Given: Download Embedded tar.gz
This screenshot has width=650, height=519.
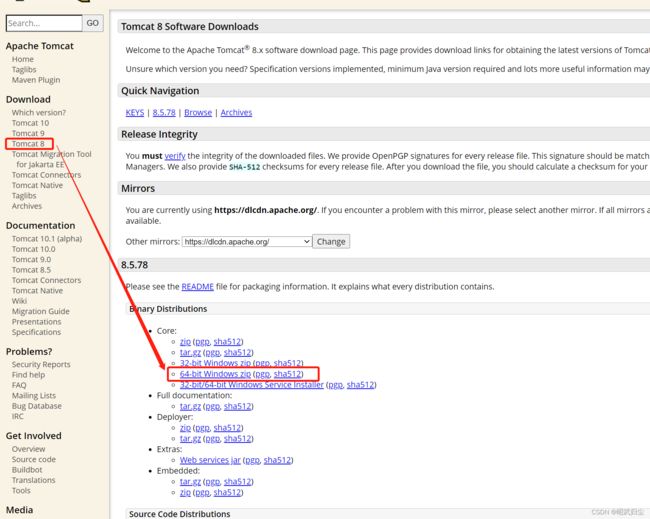Looking at the screenshot, I should [x=190, y=482].
